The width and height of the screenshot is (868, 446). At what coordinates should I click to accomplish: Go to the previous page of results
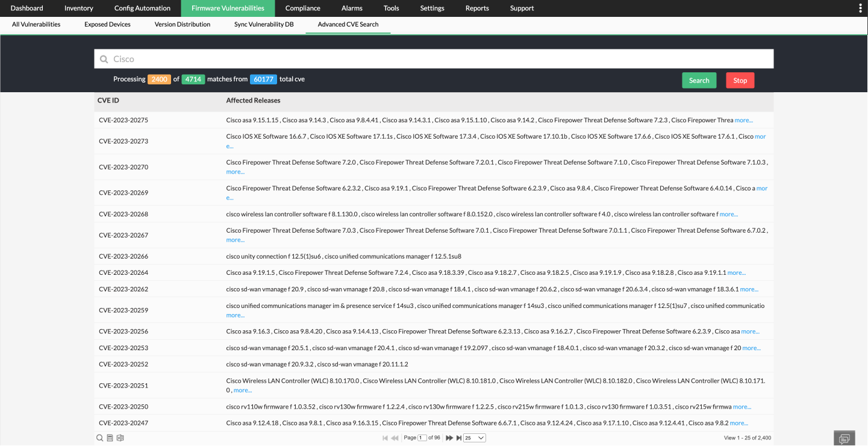pos(395,438)
